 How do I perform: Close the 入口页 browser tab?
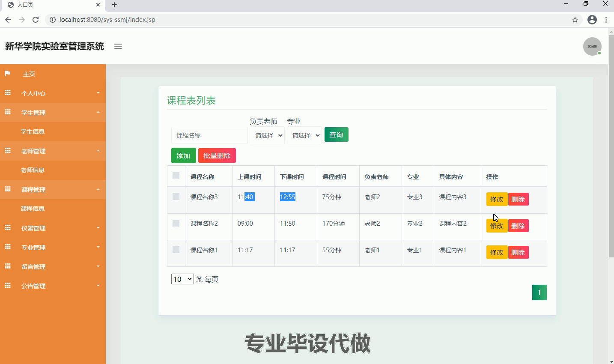pyautogui.click(x=98, y=5)
